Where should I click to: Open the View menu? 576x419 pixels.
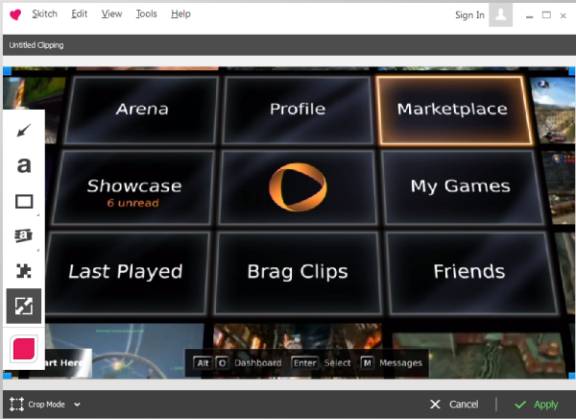point(112,14)
